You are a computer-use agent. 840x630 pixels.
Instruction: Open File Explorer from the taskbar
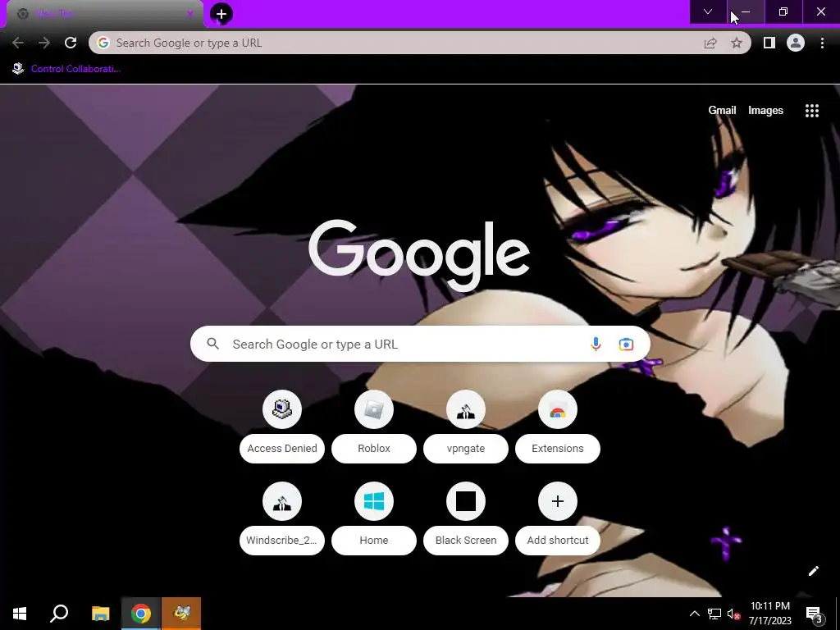click(x=100, y=614)
